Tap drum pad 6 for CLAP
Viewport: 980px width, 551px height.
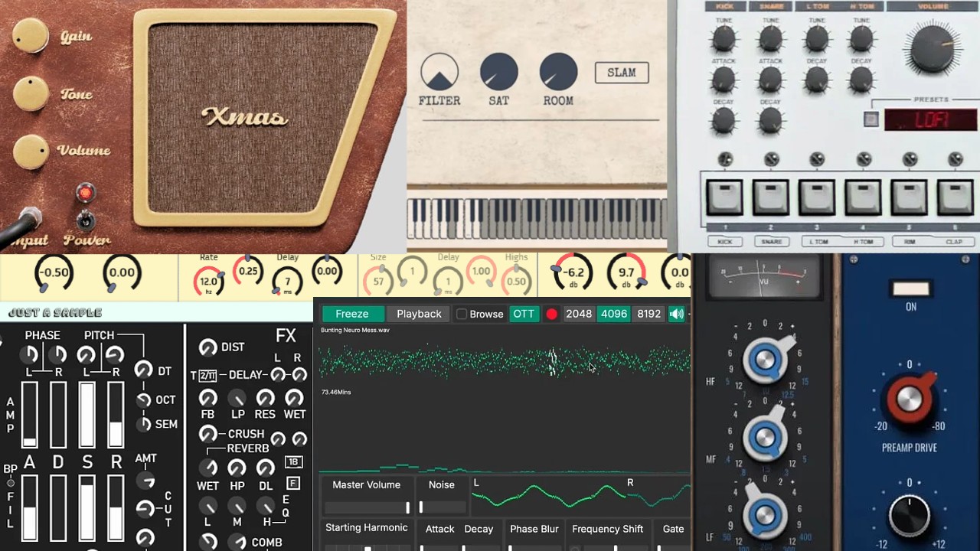tap(955, 197)
